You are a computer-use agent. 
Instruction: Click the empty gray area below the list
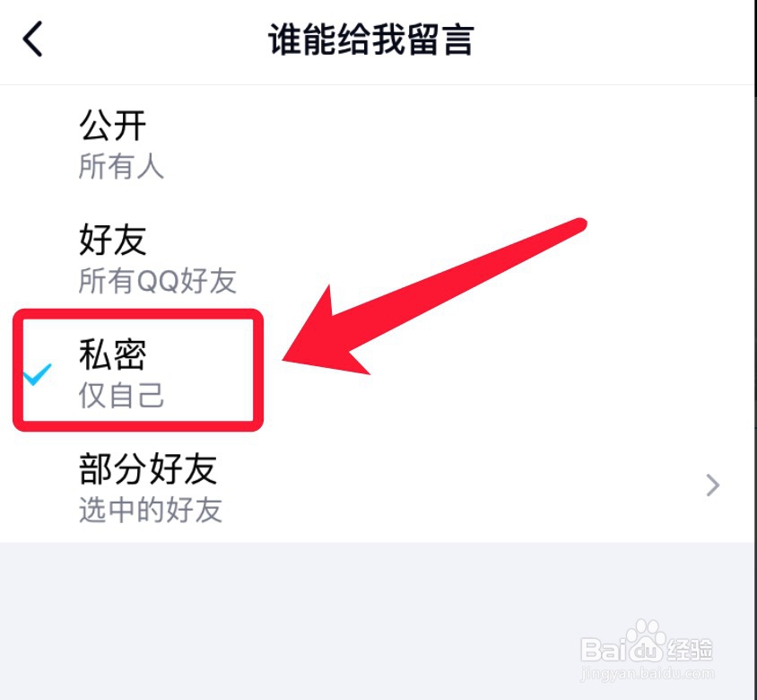pyautogui.click(x=377, y=621)
